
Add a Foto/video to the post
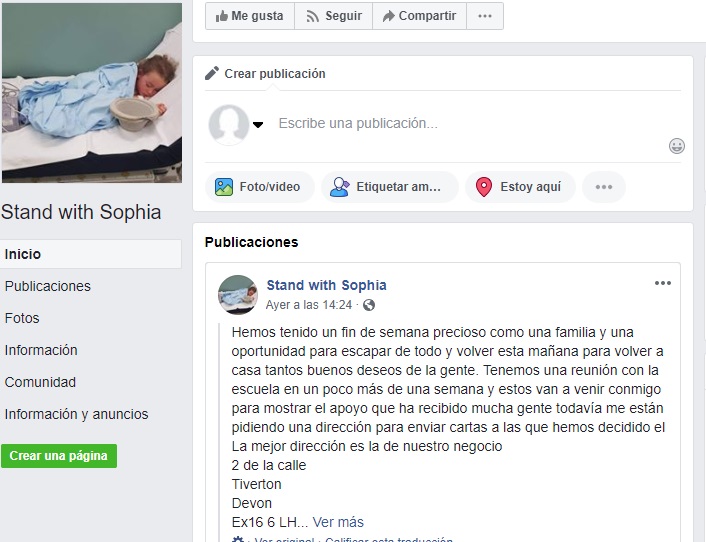coord(260,187)
